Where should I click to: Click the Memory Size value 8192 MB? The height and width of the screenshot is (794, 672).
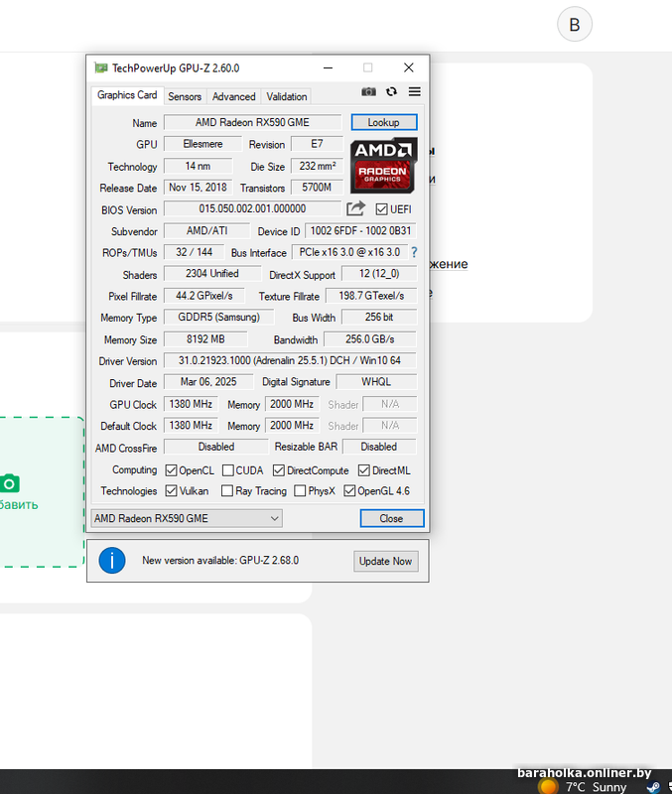205,339
